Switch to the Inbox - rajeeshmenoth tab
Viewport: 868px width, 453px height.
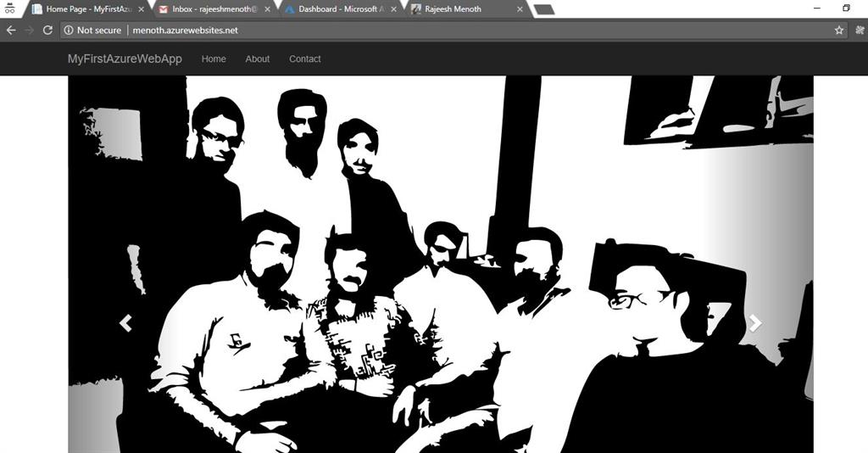[214, 9]
